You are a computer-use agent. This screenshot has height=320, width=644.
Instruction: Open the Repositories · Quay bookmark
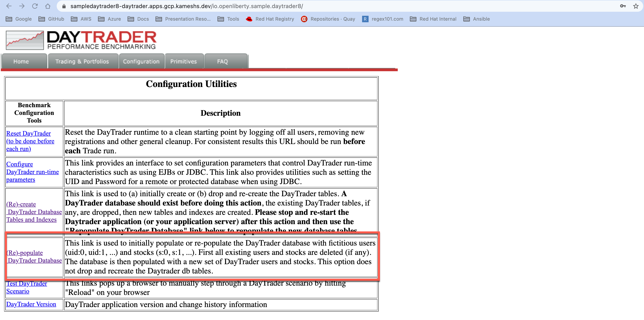[x=328, y=19]
